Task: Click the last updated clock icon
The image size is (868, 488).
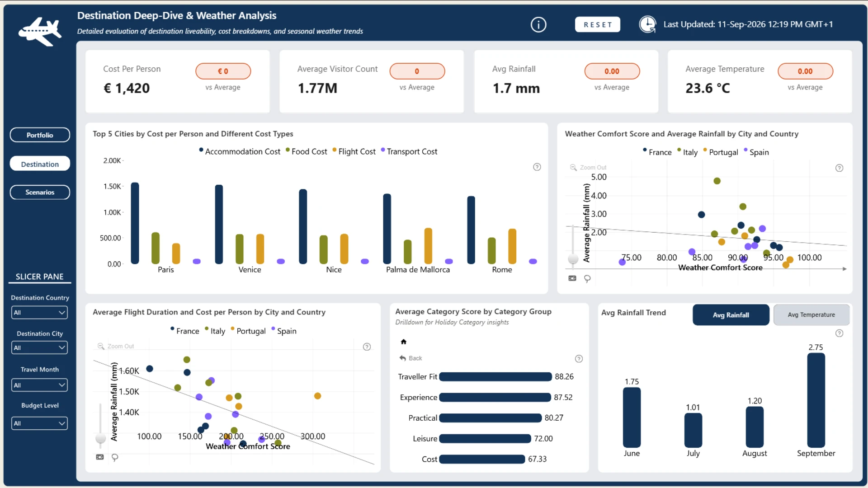Action: pos(647,24)
